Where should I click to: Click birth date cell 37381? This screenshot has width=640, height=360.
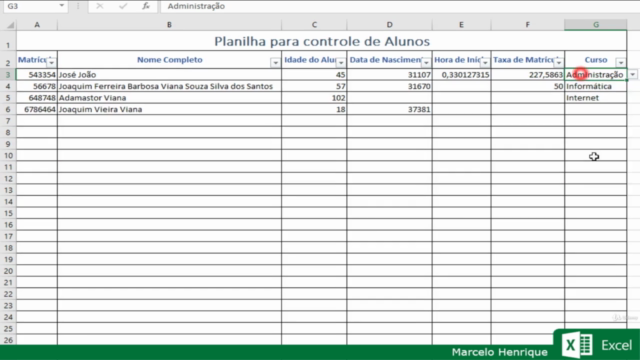pos(389,109)
